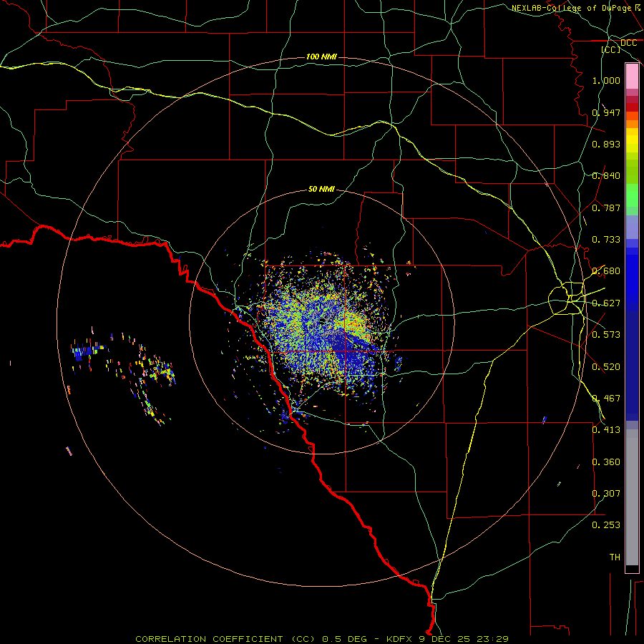This screenshot has width=644, height=644.
Task: Click the bright green swatch on the color bar
Action: pyautogui.click(x=632, y=195)
